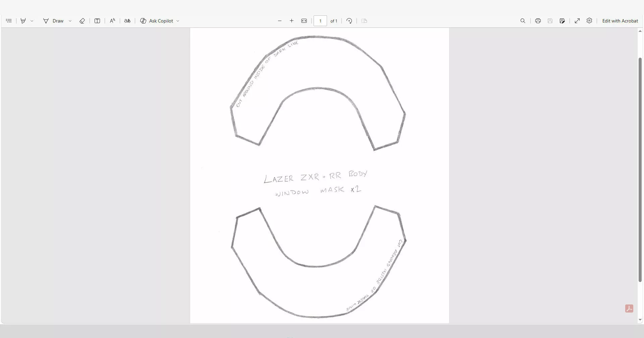Zoom out with the minus button
The height and width of the screenshot is (338, 644).
pos(280,21)
